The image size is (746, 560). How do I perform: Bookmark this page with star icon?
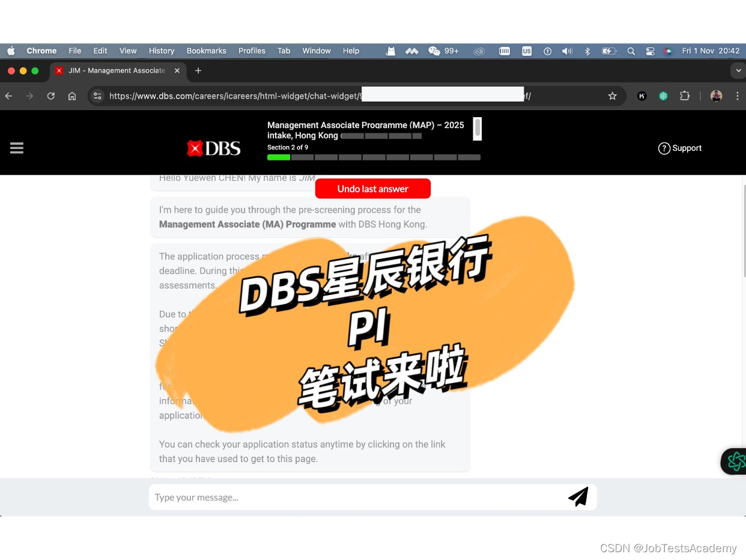click(x=612, y=96)
